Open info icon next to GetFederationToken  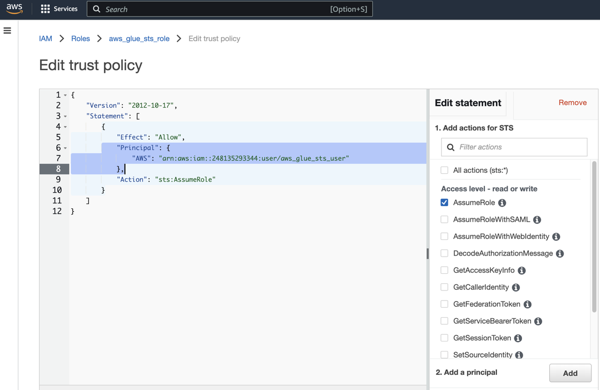[527, 304]
